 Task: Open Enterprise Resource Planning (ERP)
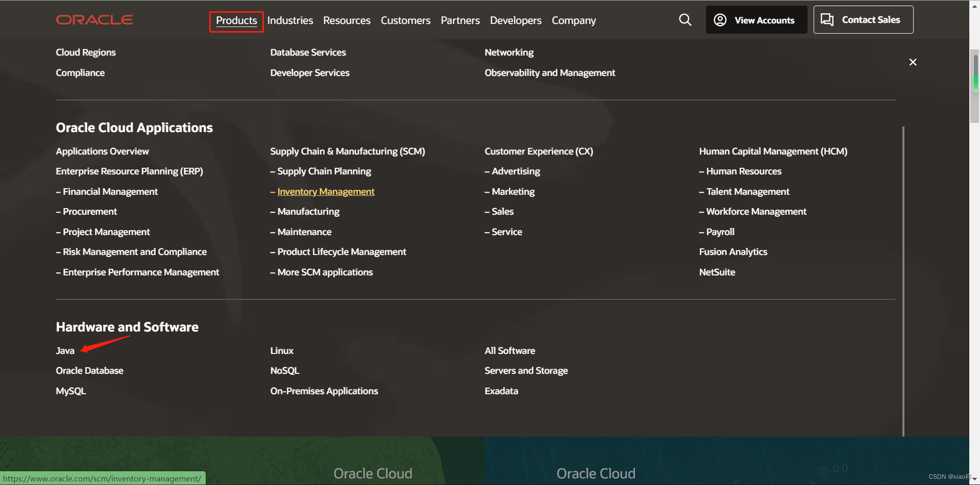pos(129,171)
